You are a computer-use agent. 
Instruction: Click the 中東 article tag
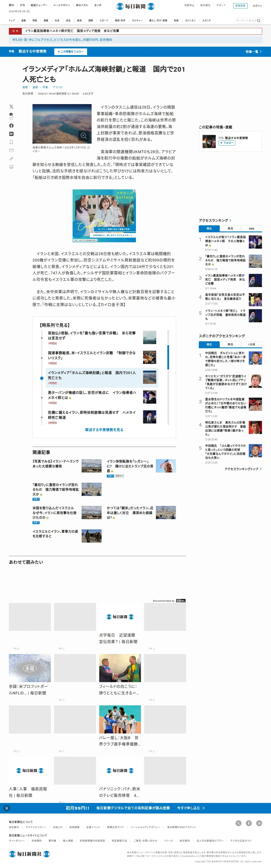pos(45,87)
